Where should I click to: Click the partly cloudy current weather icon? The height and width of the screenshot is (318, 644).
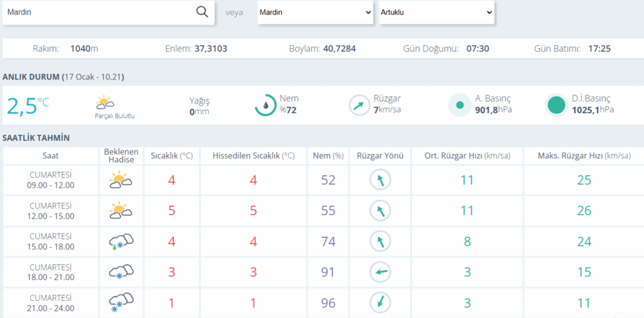tap(104, 102)
